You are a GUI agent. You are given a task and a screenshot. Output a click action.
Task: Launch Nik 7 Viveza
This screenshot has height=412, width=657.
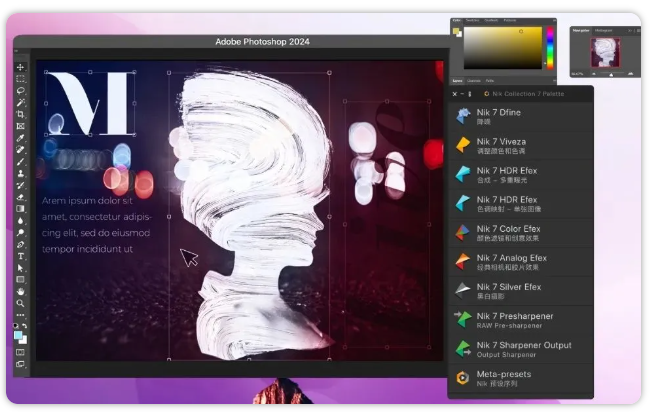(x=521, y=145)
